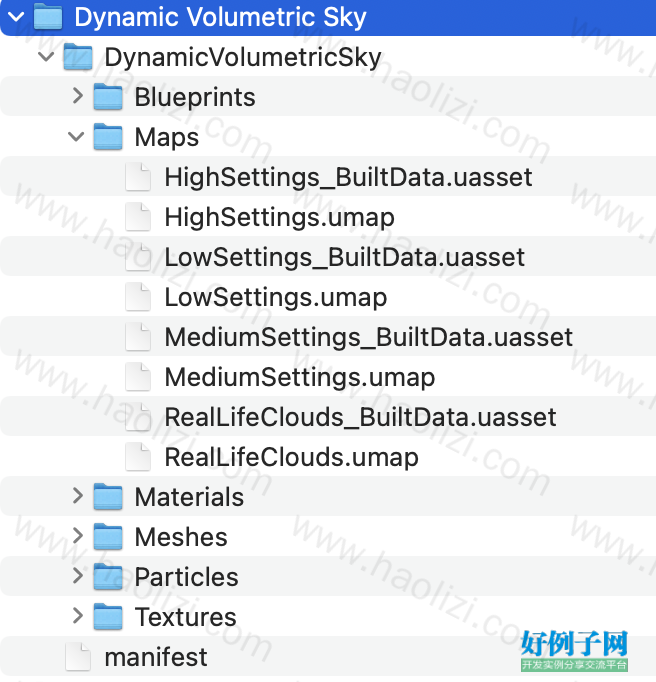This screenshot has width=656, height=682.
Task: Expand the Blueprints folder chevron
Action: [x=77, y=96]
